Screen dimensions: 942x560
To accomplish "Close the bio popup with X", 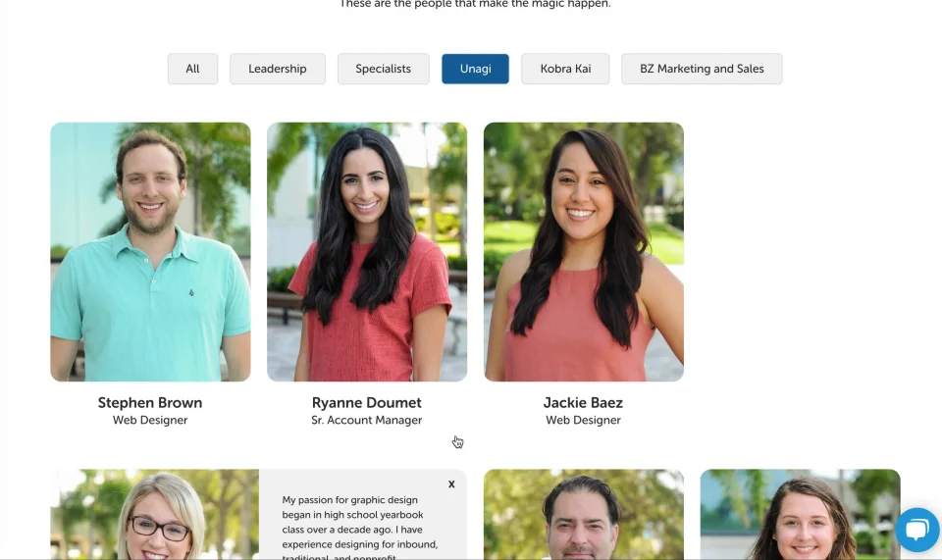I will point(451,484).
